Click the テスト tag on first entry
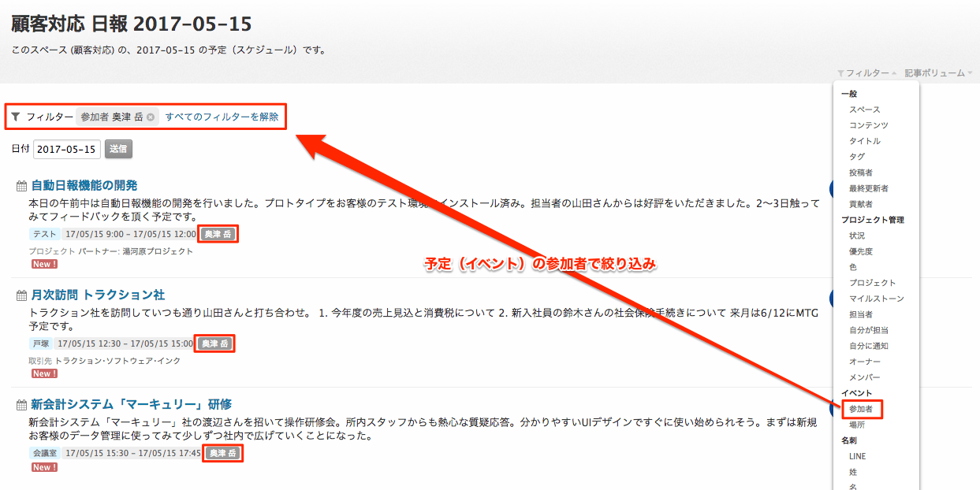 click(44, 234)
